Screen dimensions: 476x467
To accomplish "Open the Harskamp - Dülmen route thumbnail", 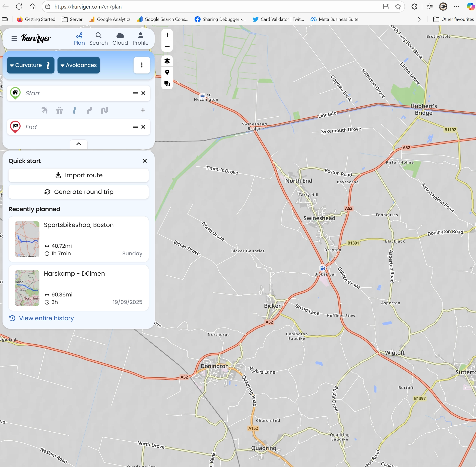I will (x=27, y=288).
